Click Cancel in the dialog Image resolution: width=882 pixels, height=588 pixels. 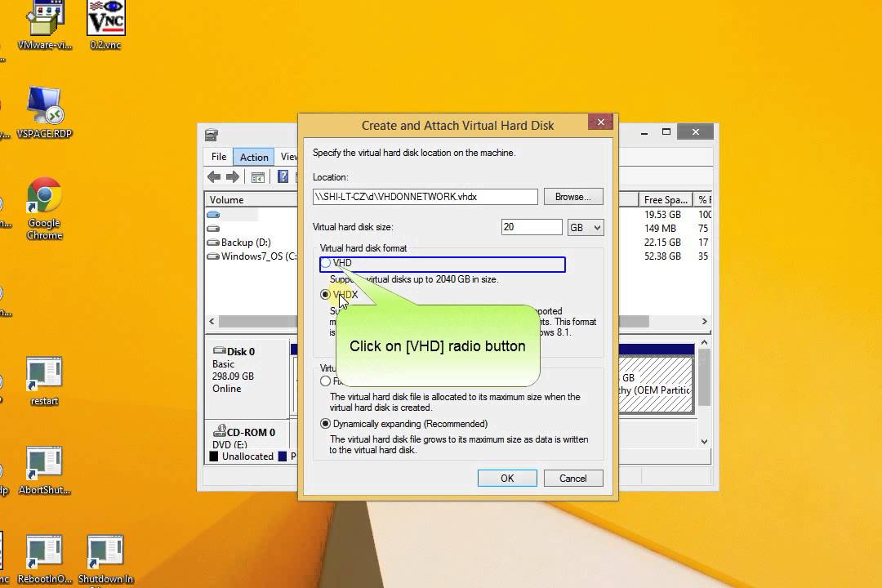573,479
